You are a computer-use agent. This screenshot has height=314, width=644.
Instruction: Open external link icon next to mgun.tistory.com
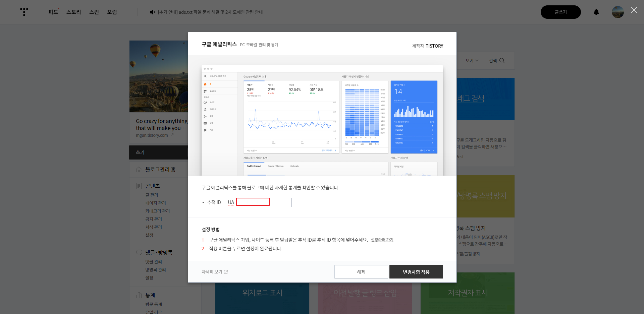pyautogui.click(x=172, y=135)
